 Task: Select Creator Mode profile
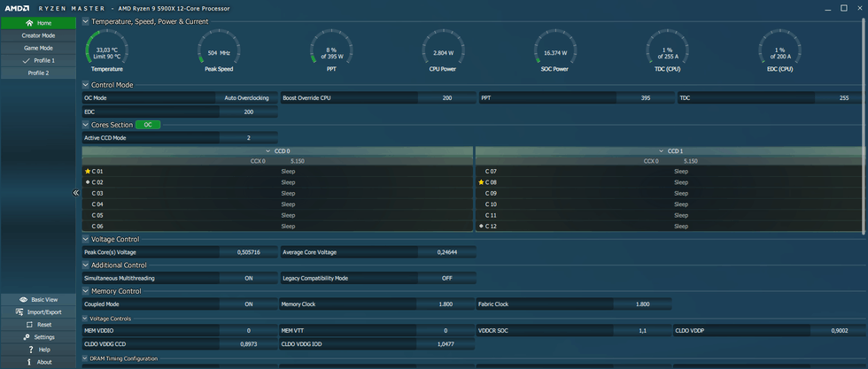38,35
